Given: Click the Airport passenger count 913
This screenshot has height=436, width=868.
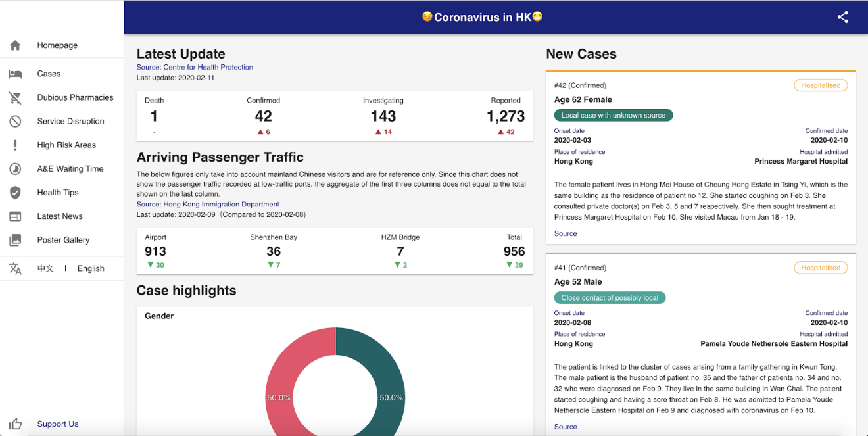Looking at the screenshot, I should pos(155,251).
